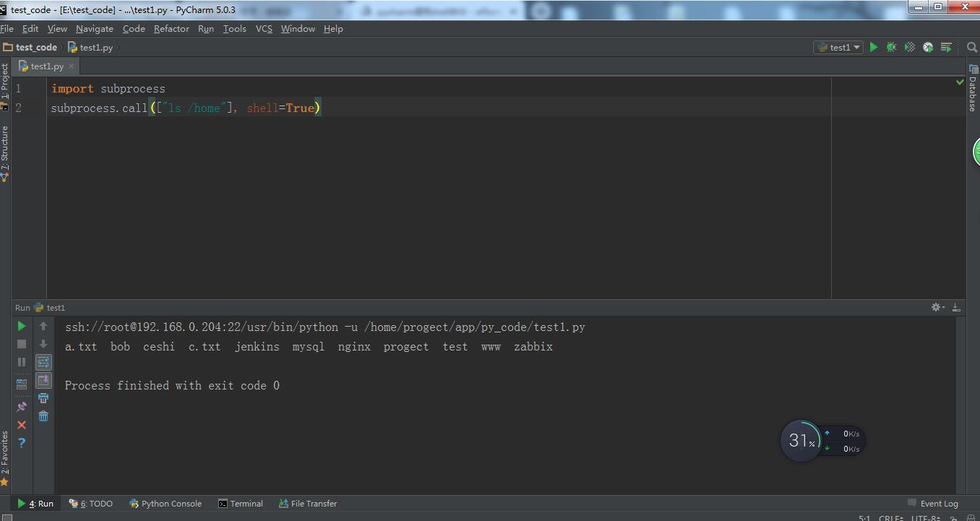Open the Event Log
Image resolution: width=980 pixels, height=521 pixels.
pyautogui.click(x=933, y=504)
